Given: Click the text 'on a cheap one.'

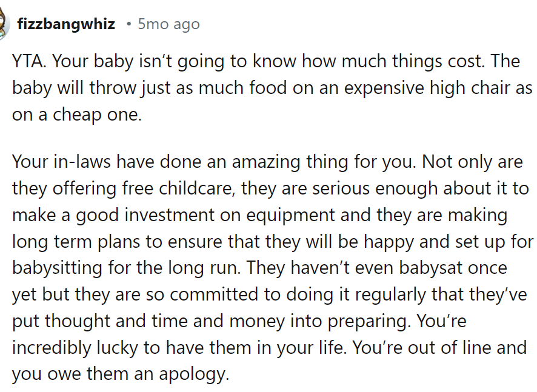Looking at the screenshot, I should (x=77, y=115).
